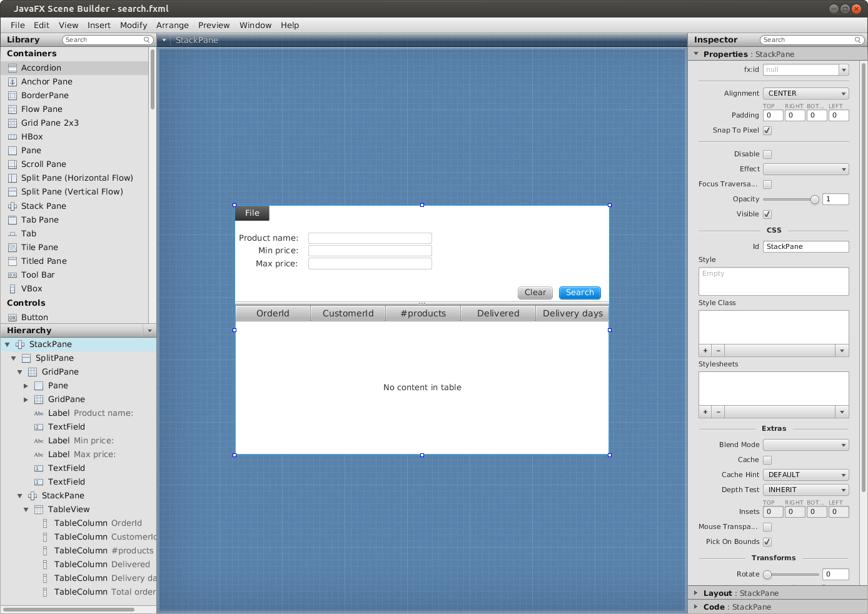The image size is (868, 614).
Task: Click the blue Search button
Action: coord(580,293)
